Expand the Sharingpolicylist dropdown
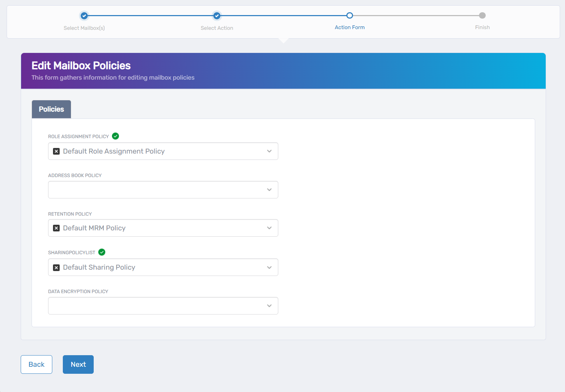565x392 pixels. coord(269,267)
